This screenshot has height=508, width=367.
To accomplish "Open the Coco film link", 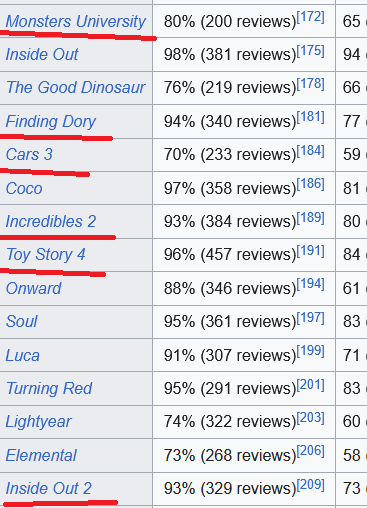I will [x=24, y=188].
